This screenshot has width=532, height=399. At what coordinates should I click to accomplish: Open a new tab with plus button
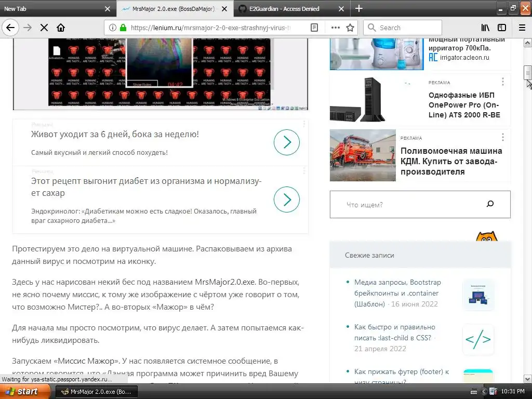358,8
